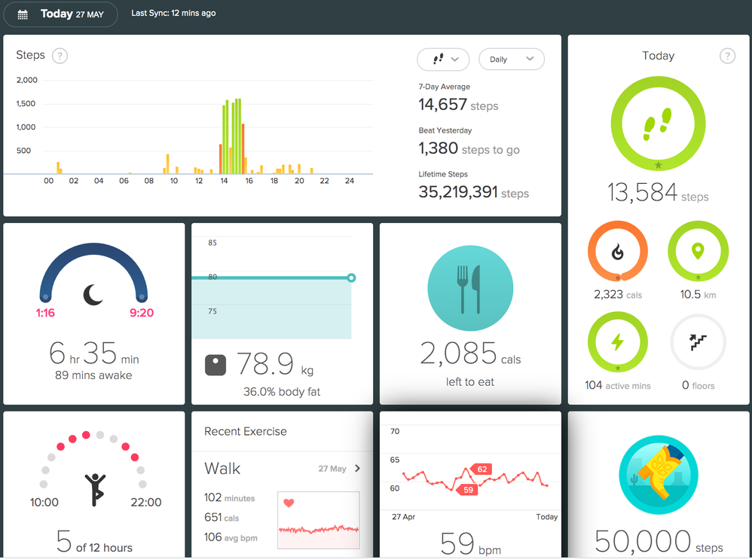
Task: Click the 27 May exercise date
Action: pyautogui.click(x=332, y=469)
